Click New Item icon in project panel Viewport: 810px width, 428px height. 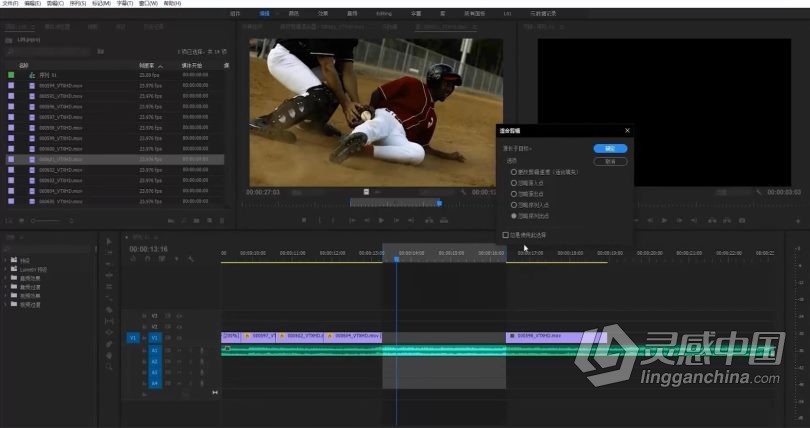209,221
